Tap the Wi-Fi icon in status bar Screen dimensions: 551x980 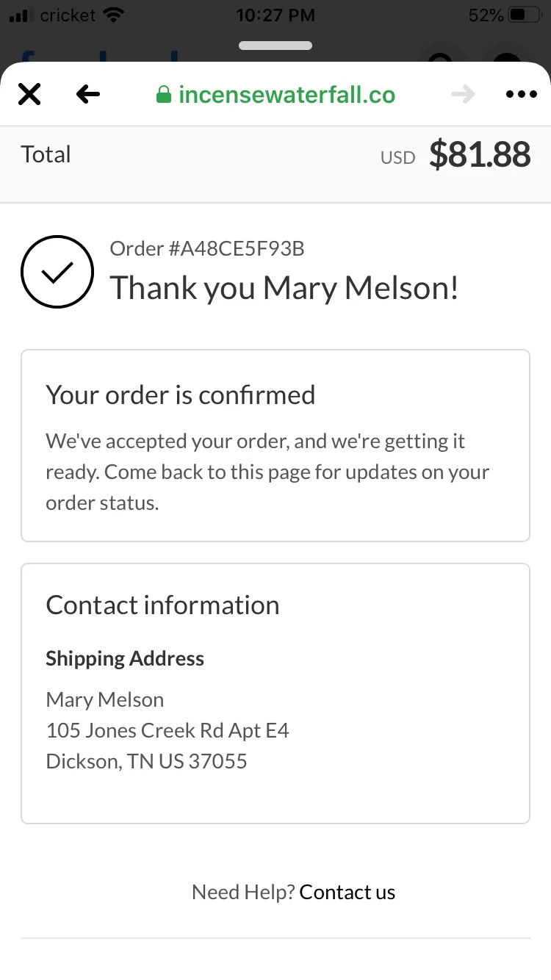[113, 15]
